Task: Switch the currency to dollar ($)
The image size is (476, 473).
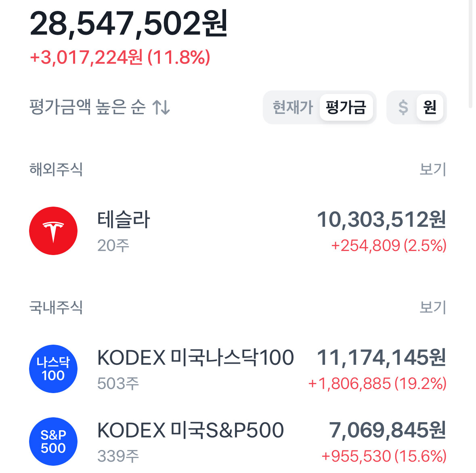Action: coord(403,107)
